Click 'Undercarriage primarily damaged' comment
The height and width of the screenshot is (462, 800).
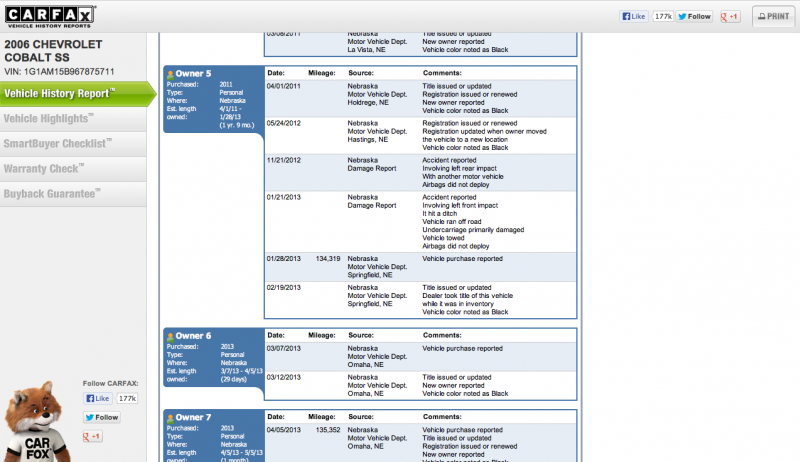click(473, 230)
